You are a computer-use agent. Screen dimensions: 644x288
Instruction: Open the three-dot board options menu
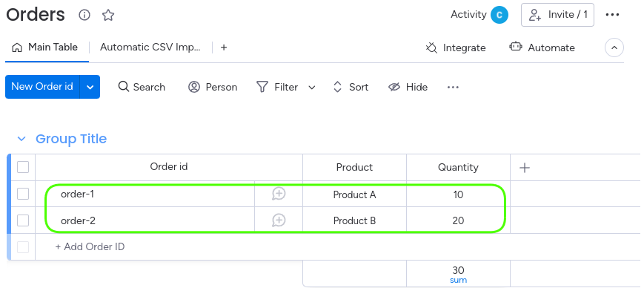pyautogui.click(x=612, y=15)
